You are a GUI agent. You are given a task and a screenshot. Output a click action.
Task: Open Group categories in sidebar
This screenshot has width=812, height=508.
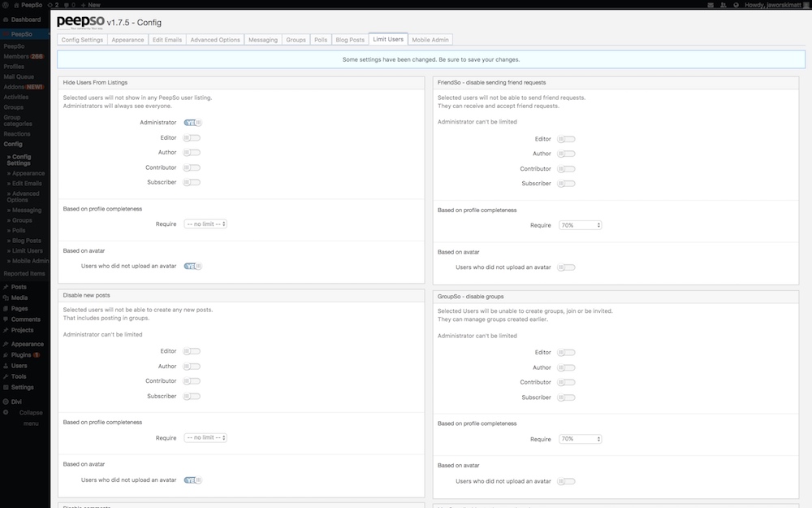coord(18,121)
